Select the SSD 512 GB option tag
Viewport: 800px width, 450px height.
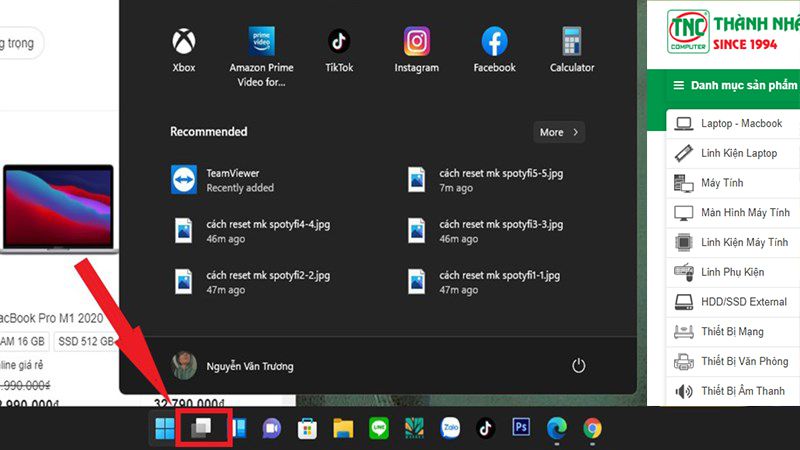coord(85,341)
